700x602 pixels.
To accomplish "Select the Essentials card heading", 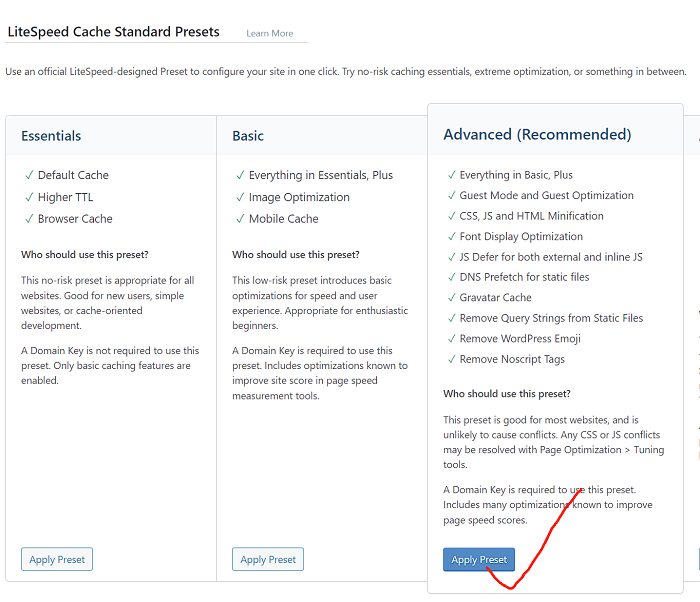I will 51,136.
